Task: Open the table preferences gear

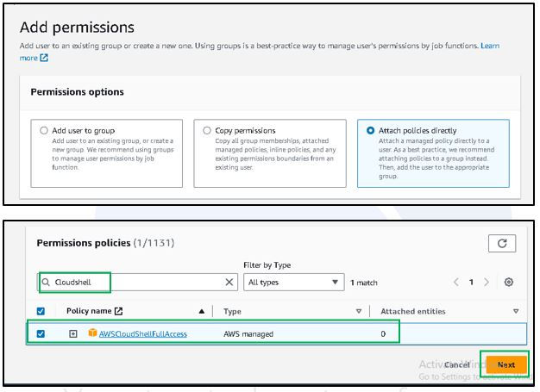Action: 509,283
